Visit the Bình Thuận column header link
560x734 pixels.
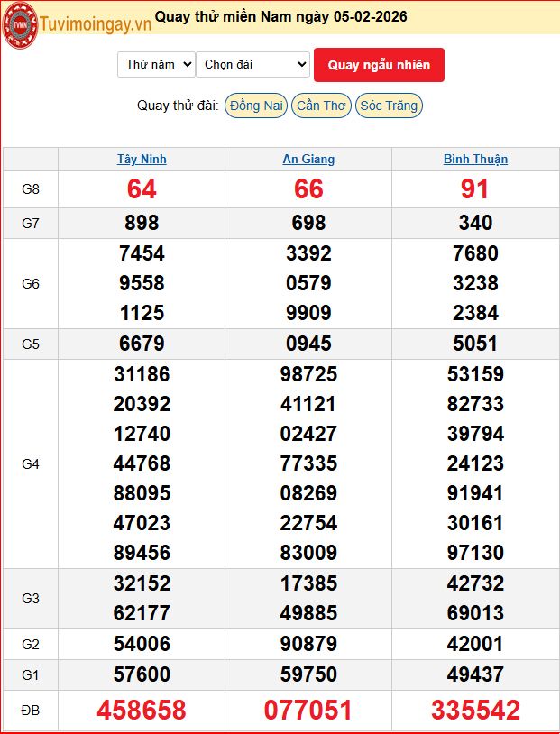tap(475, 159)
